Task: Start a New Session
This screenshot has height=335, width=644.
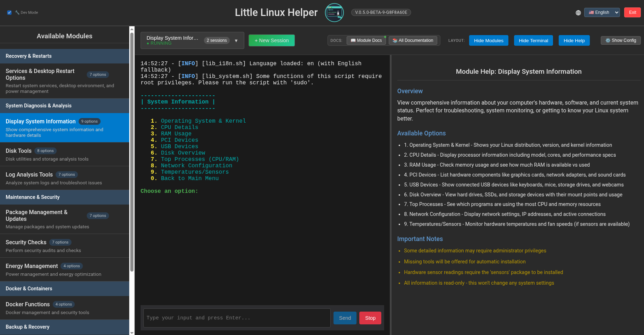Action: click(272, 40)
